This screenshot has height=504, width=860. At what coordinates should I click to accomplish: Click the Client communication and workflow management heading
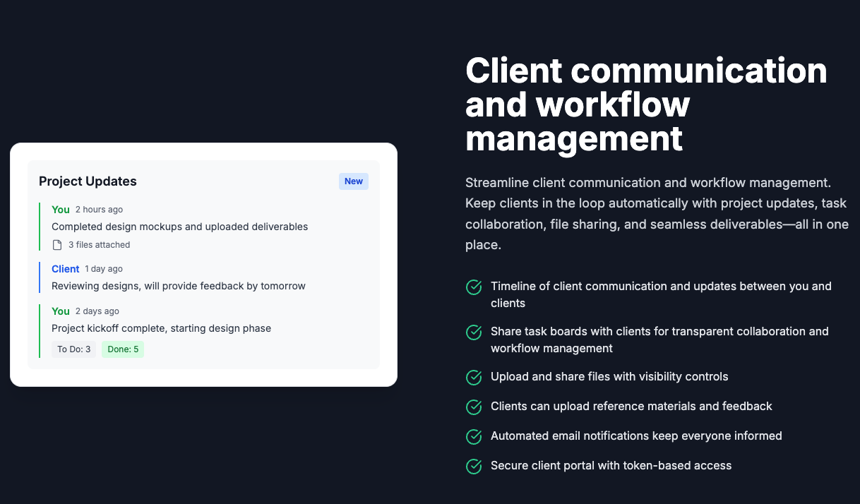click(x=646, y=104)
